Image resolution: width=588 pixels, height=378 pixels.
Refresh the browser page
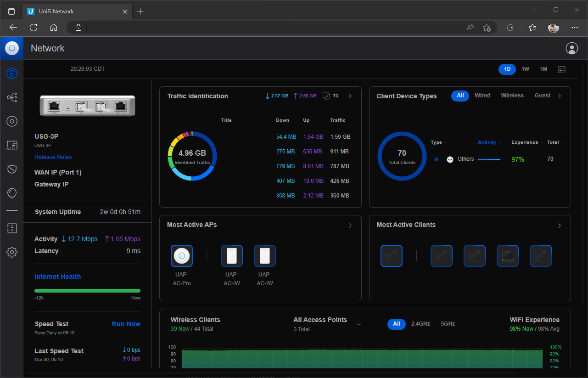(x=34, y=28)
